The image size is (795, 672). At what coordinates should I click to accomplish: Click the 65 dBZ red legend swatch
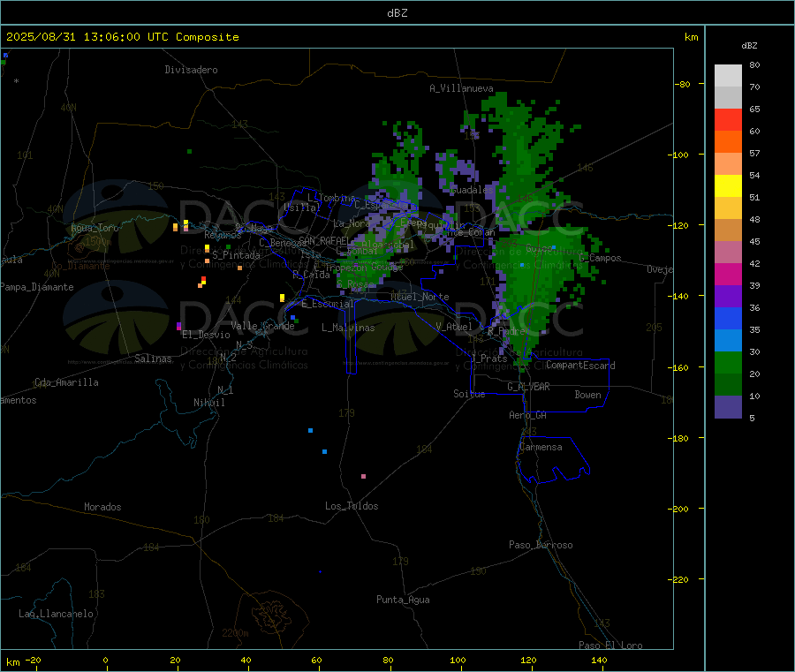tap(728, 119)
